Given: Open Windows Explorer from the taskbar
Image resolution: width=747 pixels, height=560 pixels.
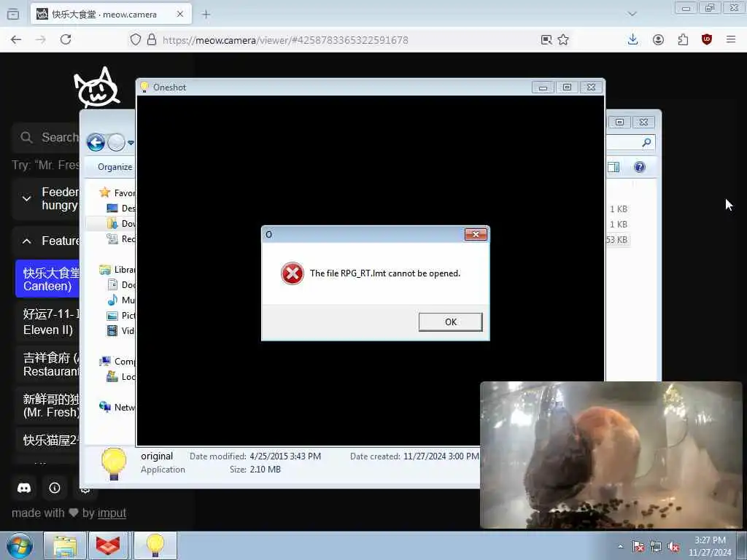Looking at the screenshot, I should click(x=65, y=545).
